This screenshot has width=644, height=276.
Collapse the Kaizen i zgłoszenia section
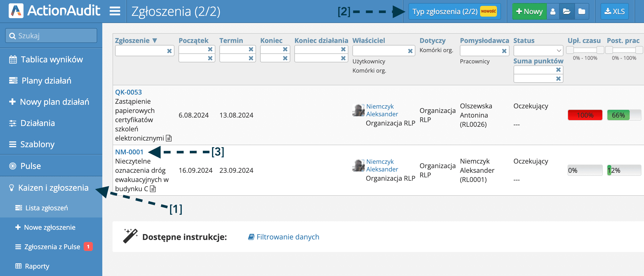point(51,188)
